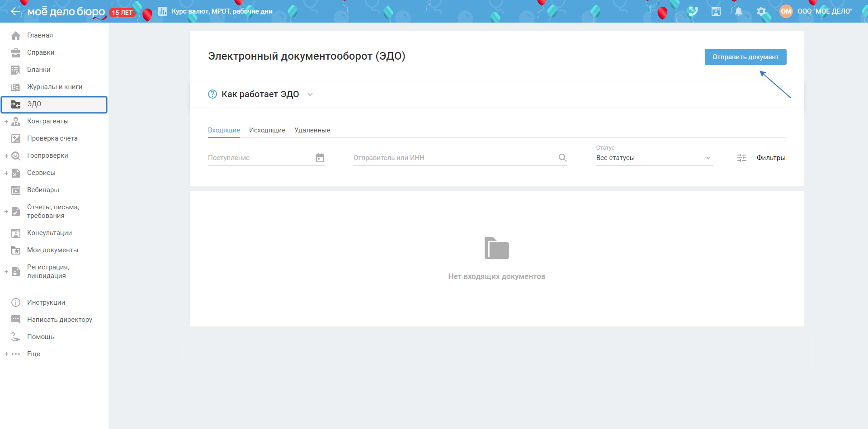This screenshot has height=429, width=868.
Task: Click the Журналы и книги icon
Action: coord(16,87)
